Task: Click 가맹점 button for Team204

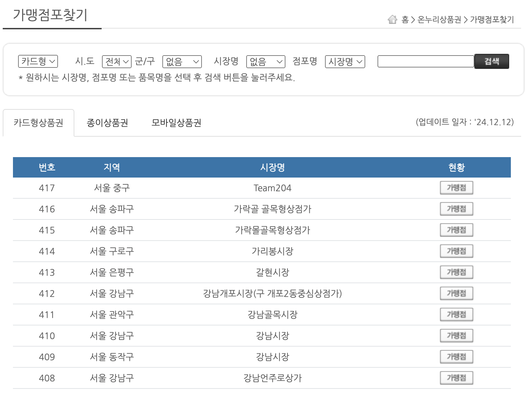Action: click(457, 188)
